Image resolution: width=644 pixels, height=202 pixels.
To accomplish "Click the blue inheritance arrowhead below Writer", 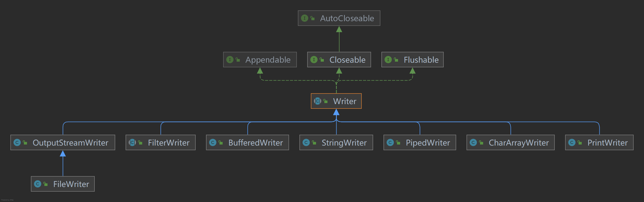I will 336,112.
